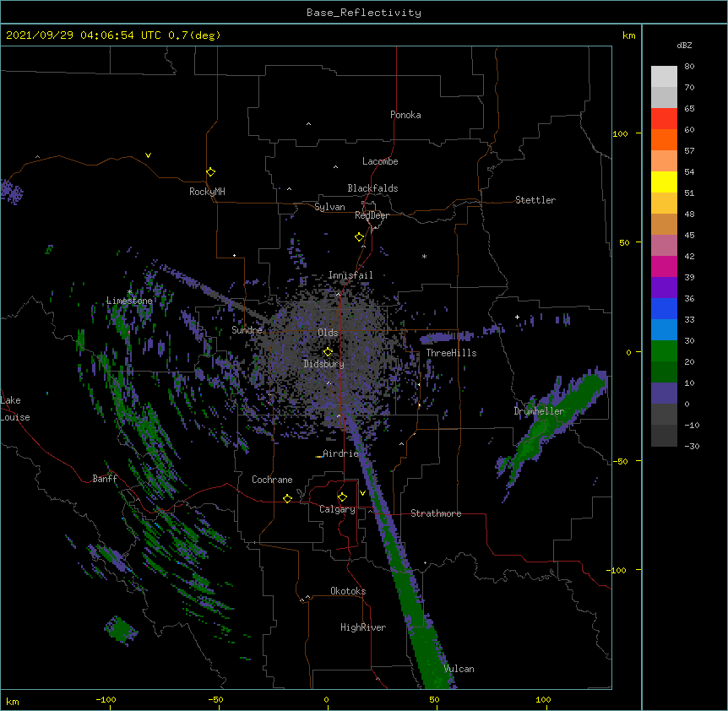Select the dark blue 33-36 dBZ legend swatch
The width and height of the screenshot is (728, 711).
(664, 308)
